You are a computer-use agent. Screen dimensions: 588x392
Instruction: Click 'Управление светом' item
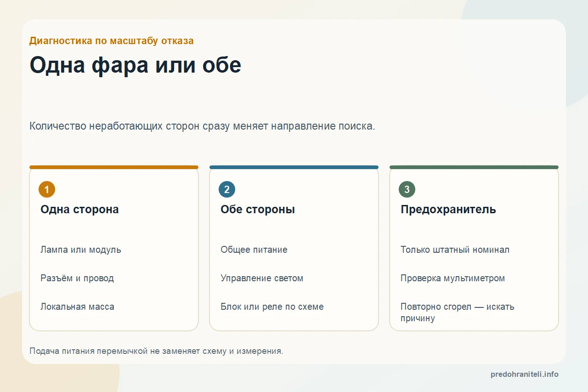[x=262, y=278]
